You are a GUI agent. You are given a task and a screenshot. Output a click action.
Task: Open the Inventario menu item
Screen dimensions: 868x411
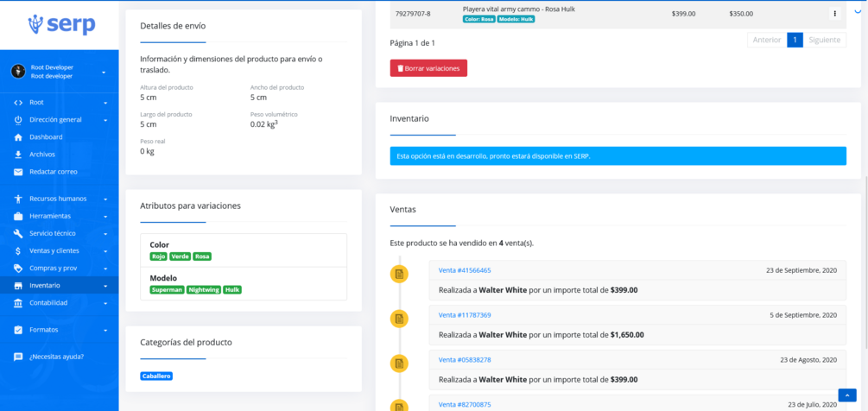[x=60, y=286]
